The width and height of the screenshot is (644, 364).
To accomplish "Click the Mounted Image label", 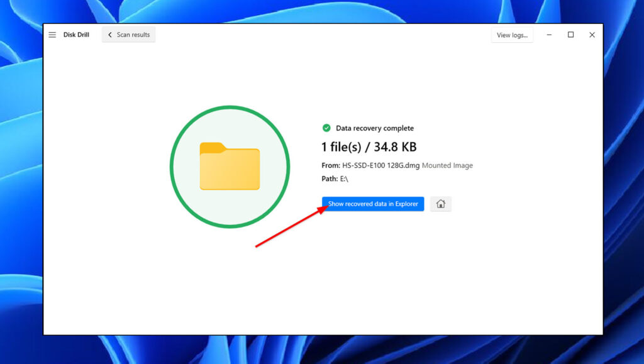I will tap(448, 165).
